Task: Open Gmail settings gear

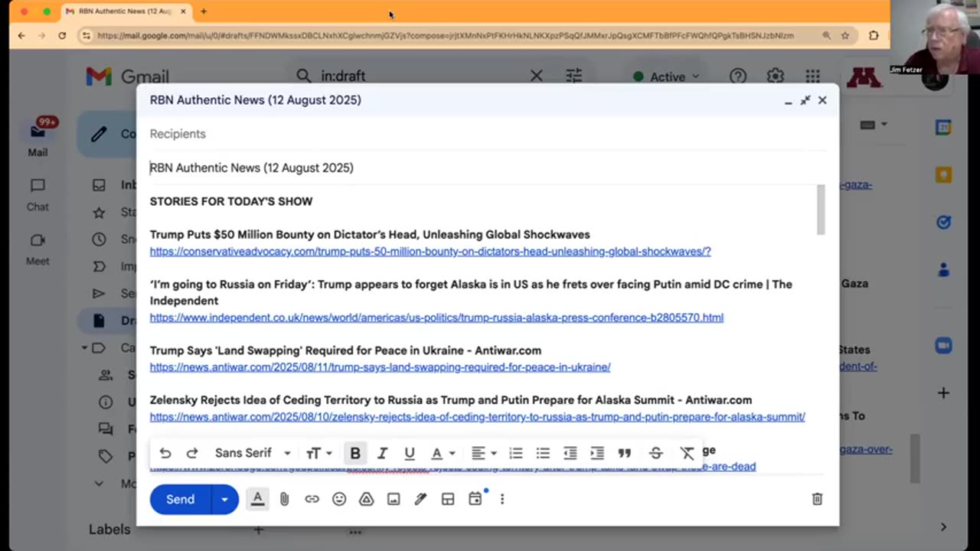Action: (x=776, y=77)
